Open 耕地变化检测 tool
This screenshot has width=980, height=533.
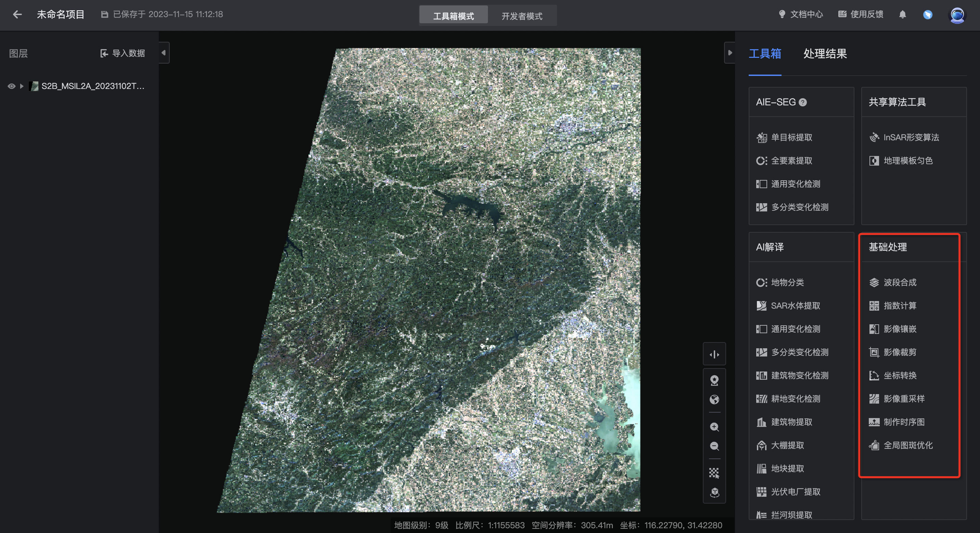pyautogui.click(x=788, y=399)
